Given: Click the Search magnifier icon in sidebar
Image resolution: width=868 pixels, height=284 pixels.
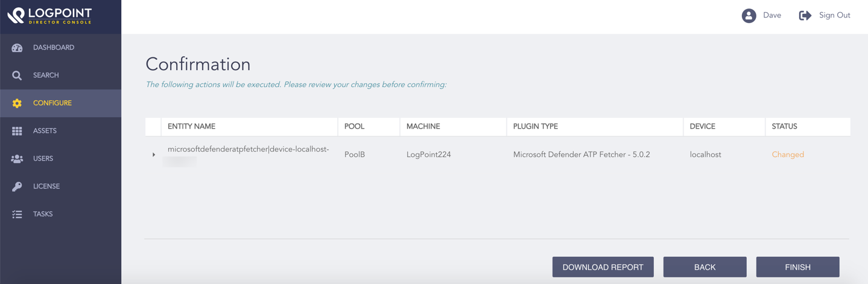Looking at the screenshot, I should coord(17,76).
